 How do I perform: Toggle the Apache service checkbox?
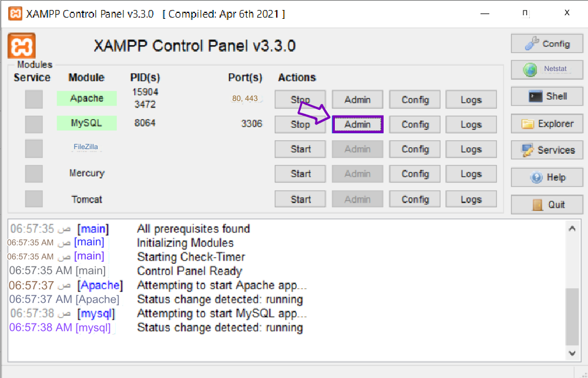point(33,99)
